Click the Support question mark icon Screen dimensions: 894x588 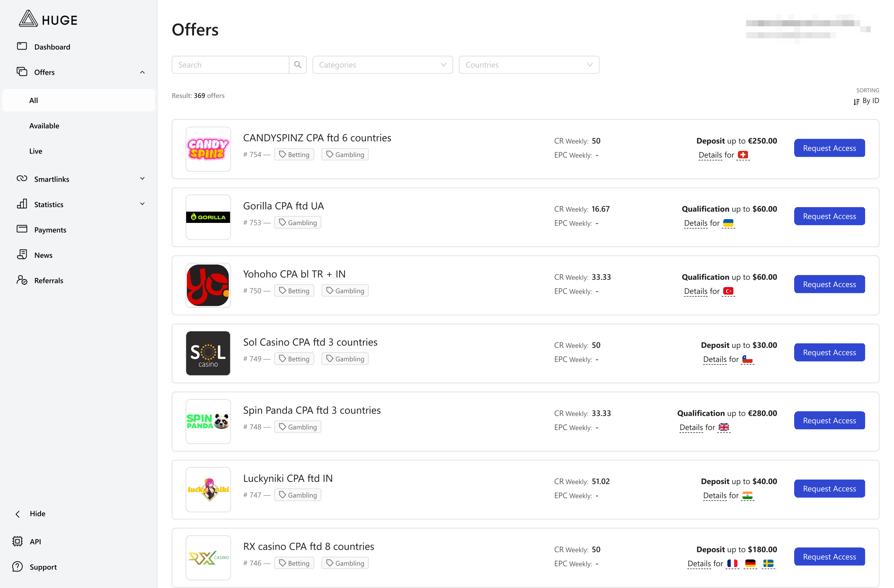pyautogui.click(x=17, y=567)
